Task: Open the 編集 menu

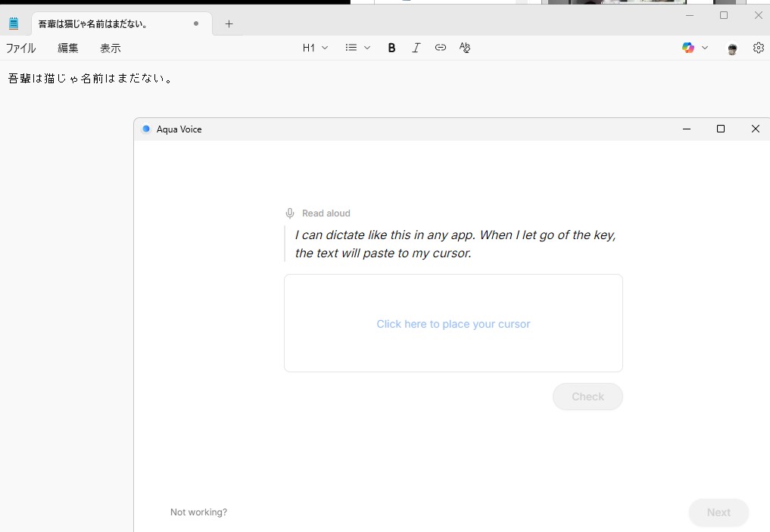Action: [x=68, y=48]
